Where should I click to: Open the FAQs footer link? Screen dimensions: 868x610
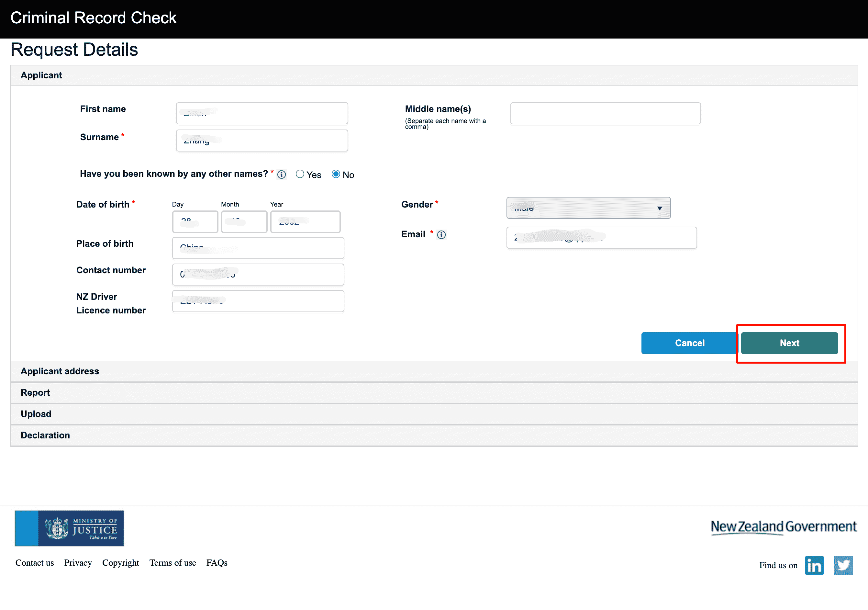pos(217,563)
